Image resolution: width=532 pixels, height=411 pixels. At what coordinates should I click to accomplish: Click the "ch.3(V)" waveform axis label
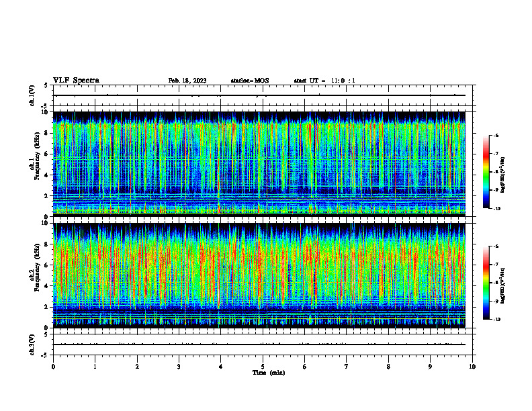click(32, 345)
